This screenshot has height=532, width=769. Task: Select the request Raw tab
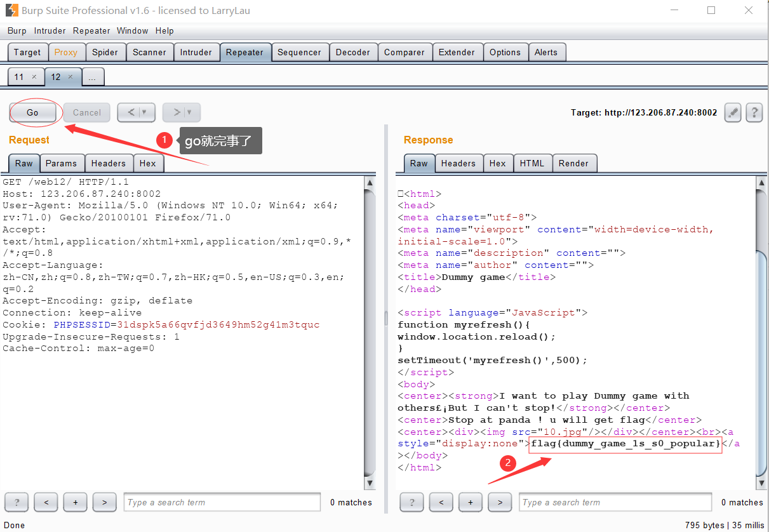tap(24, 163)
